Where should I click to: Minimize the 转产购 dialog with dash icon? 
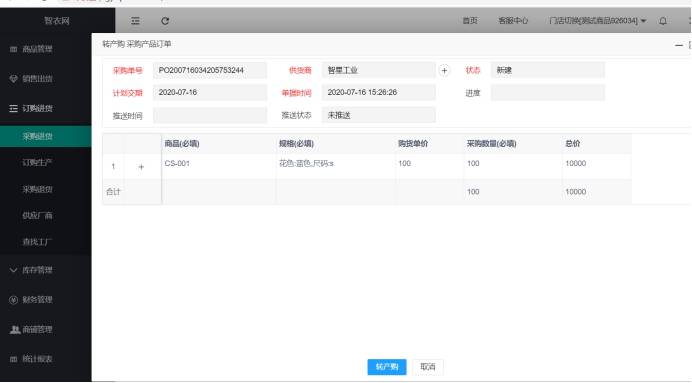coord(679,45)
